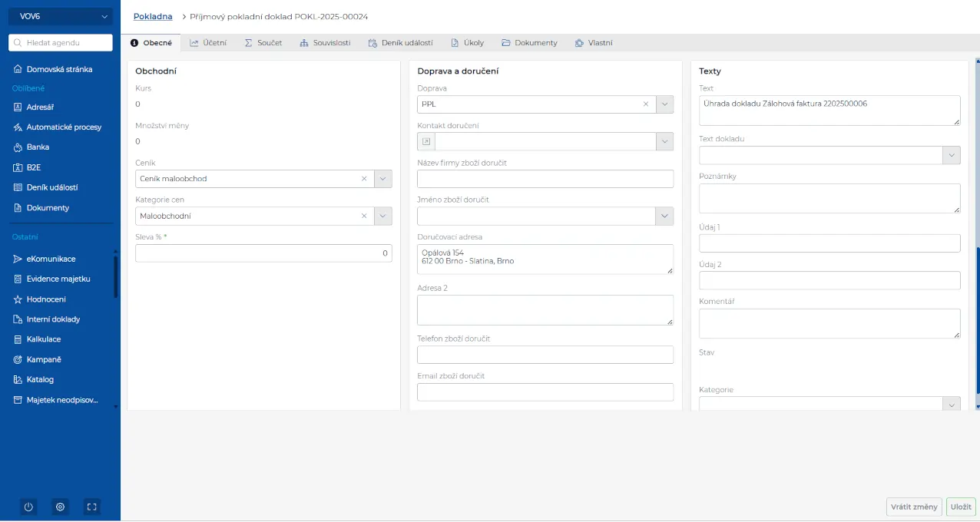
Task: Toggle fullscreen icon in sidebar footer
Action: (91, 507)
